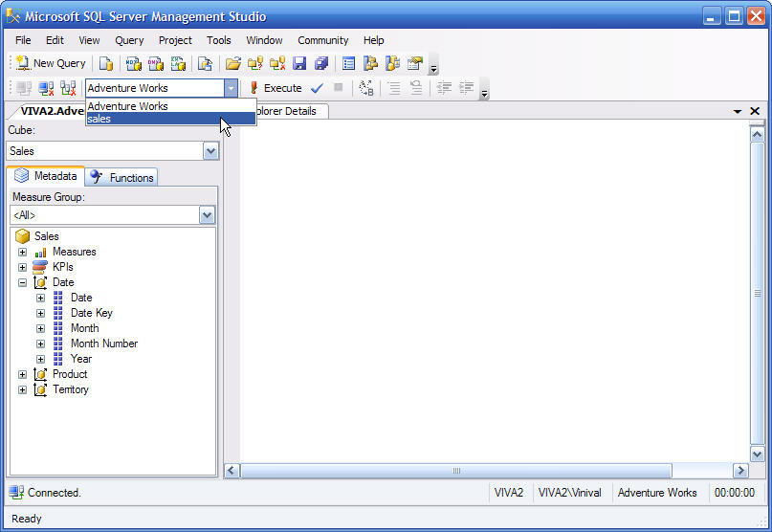This screenshot has width=772, height=532.
Task: Expand the Date Key attribute
Action: coord(40,313)
